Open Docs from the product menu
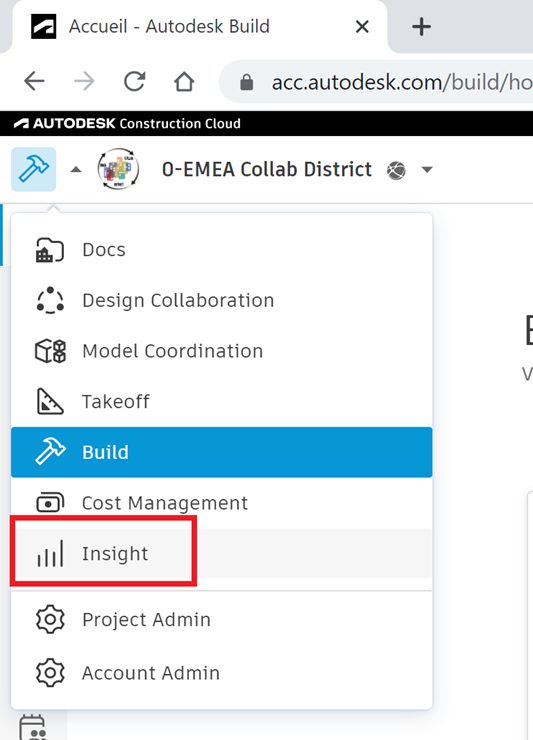The height and width of the screenshot is (740, 533). point(221,250)
